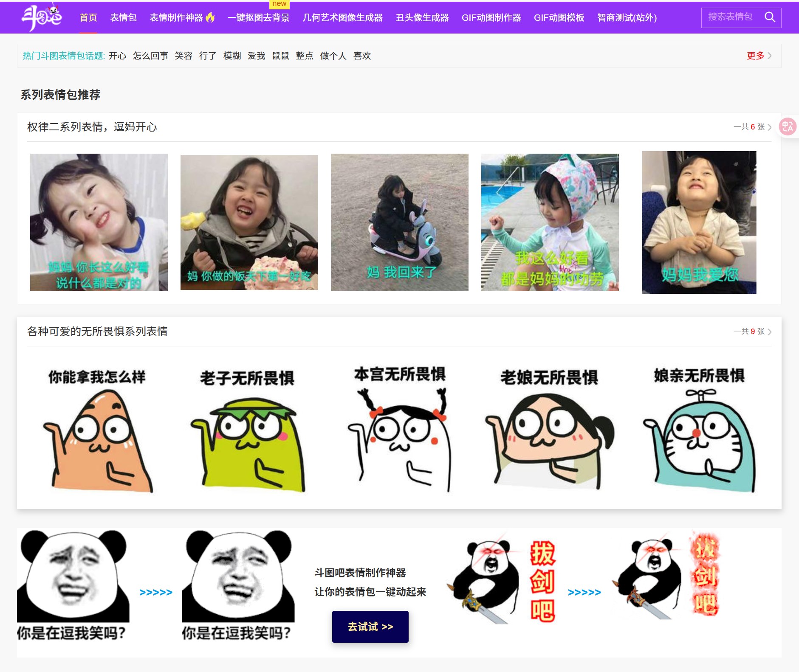
Task: Click the search magnifier icon
Action: (x=770, y=17)
